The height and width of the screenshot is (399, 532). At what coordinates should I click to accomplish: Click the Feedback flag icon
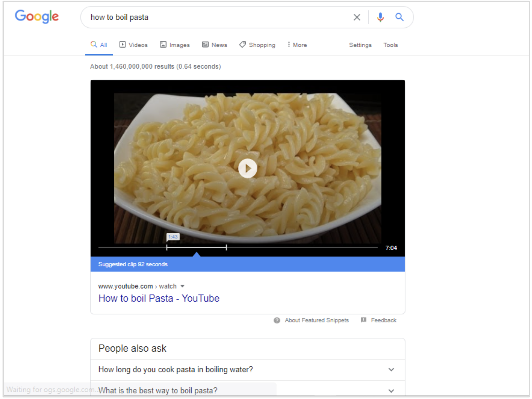pos(363,320)
